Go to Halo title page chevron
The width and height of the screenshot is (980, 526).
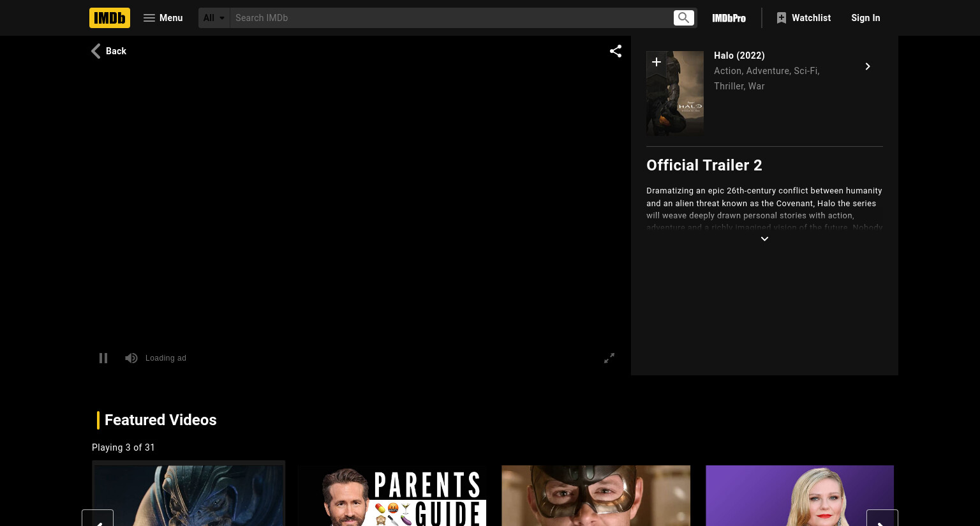tap(868, 66)
